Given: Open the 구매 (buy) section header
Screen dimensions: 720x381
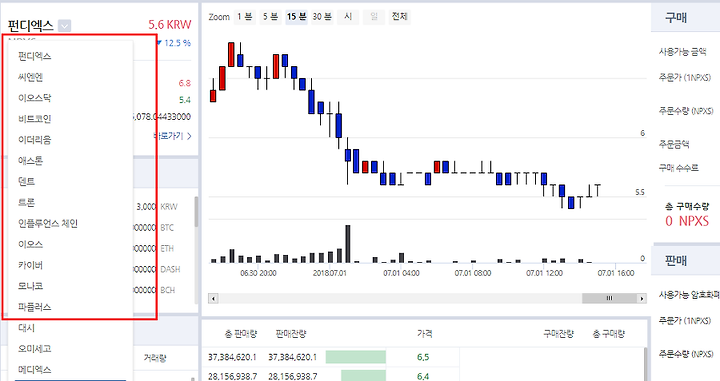Looking at the screenshot, I should pyautogui.click(x=676, y=17).
